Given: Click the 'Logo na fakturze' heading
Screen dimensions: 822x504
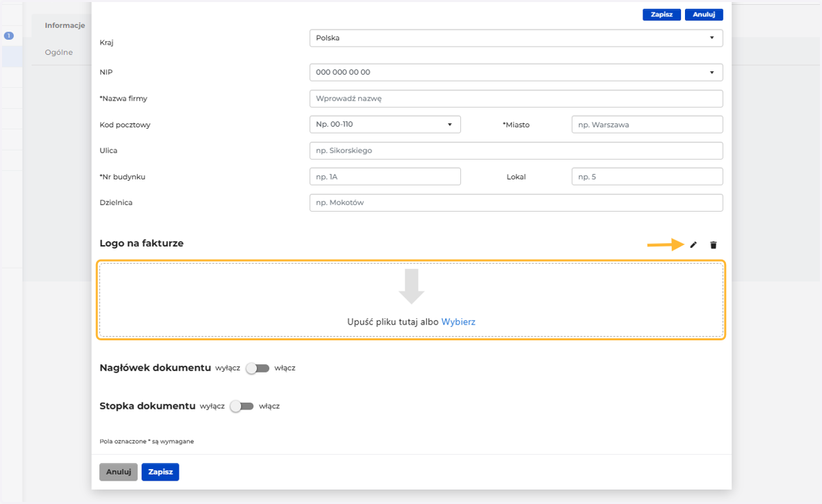Looking at the screenshot, I should [x=142, y=243].
